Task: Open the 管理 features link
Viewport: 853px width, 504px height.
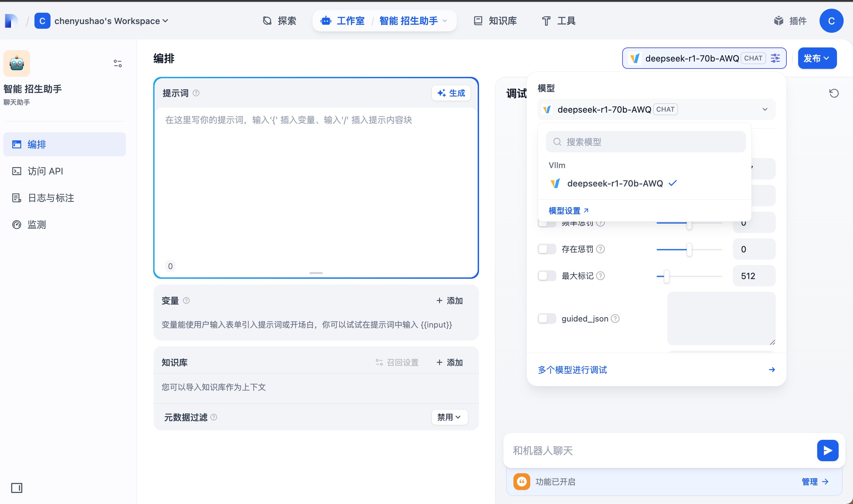Action: click(x=815, y=482)
